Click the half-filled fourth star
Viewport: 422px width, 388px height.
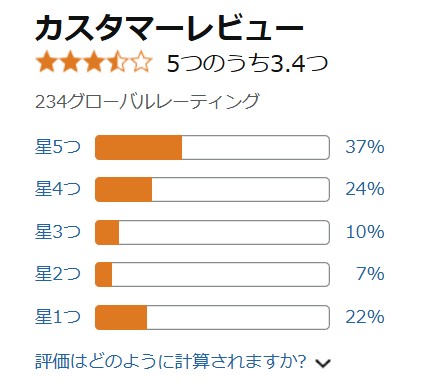pos(118,62)
